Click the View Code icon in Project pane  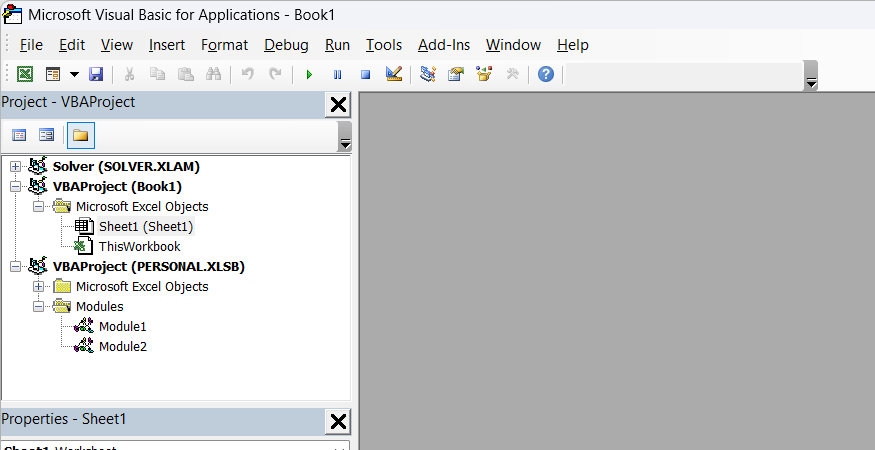tap(19, 135)
